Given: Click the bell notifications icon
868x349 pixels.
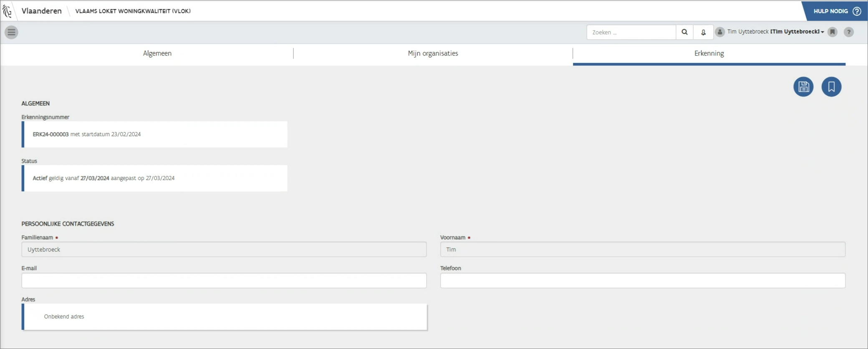Looking at the screenshot, I should pyautogui.click(x=703, y=32).
